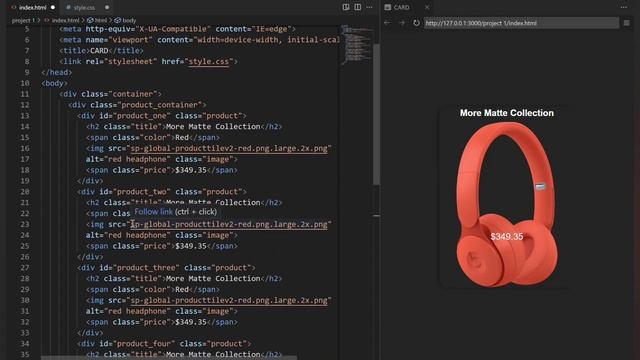Click 'product_container' div on line 12
Screen dimensions: 640x360
coord(137,105)
